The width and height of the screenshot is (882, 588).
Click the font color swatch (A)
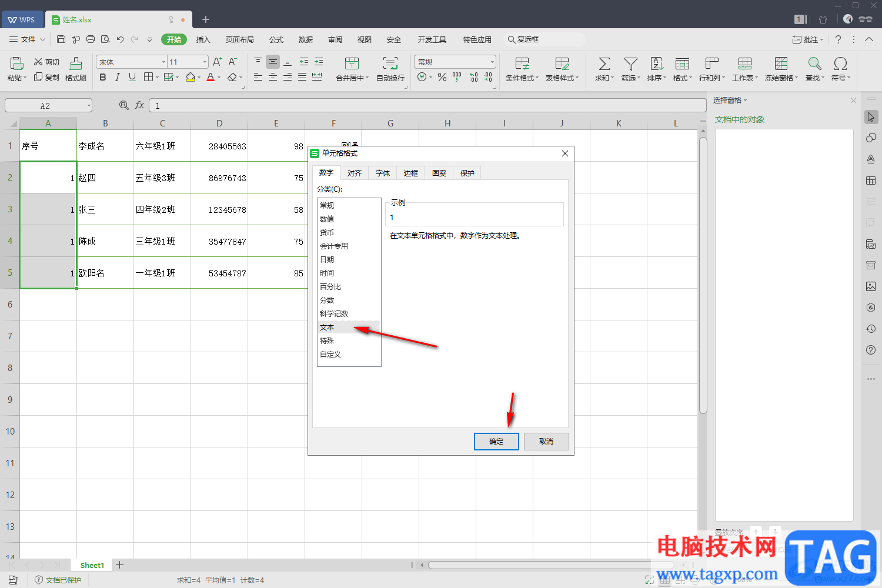[211, 77]
